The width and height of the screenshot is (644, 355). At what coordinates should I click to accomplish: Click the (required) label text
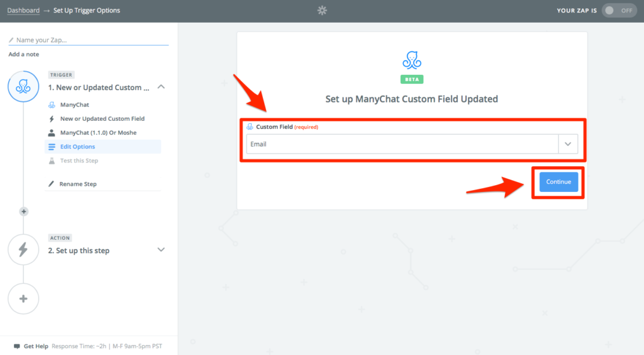306,127
